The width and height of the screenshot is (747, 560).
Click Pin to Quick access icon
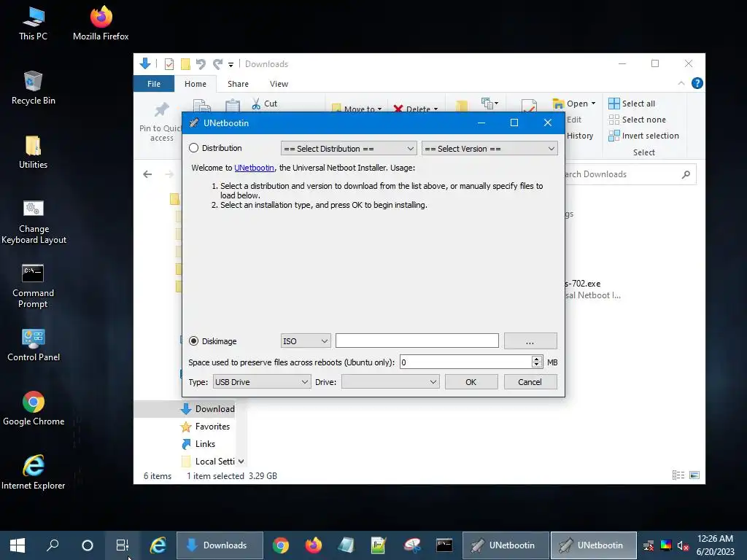161,111
